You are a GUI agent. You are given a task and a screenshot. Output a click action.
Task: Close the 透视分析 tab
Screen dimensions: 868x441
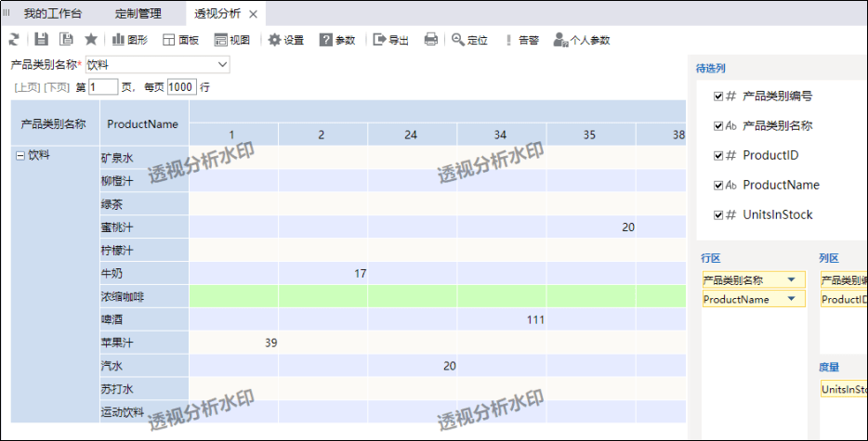tap(253, 14)
